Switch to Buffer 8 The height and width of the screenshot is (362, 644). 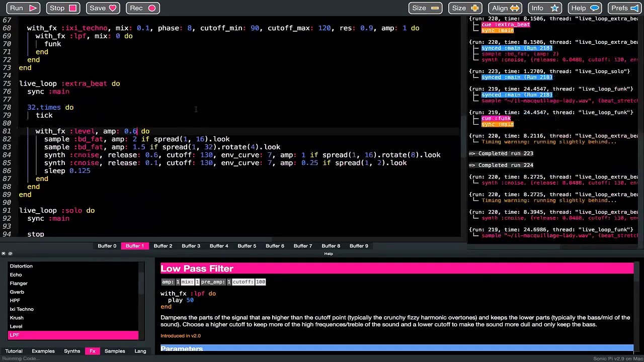tap(331, 246)
